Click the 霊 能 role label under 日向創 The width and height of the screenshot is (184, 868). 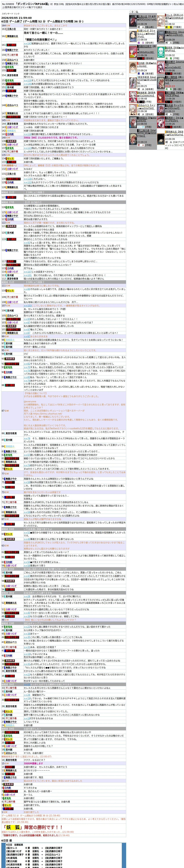point(141,73)
